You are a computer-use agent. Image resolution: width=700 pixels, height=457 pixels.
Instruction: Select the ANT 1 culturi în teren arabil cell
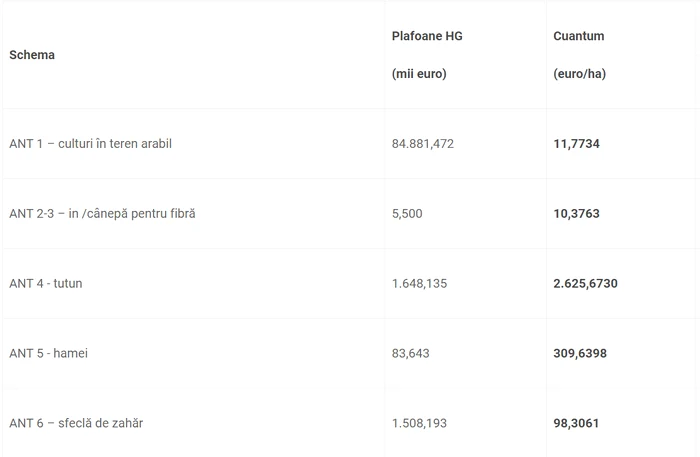(90, 144)
